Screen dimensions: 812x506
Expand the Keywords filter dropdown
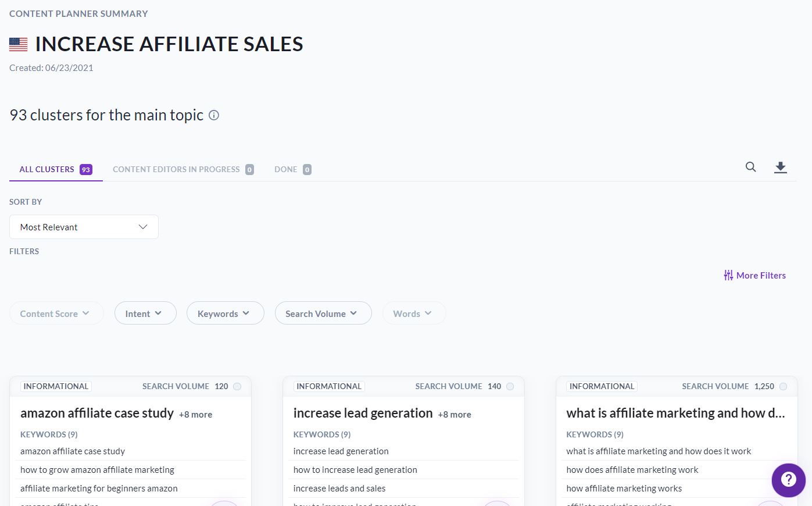[x=226, y=313]
